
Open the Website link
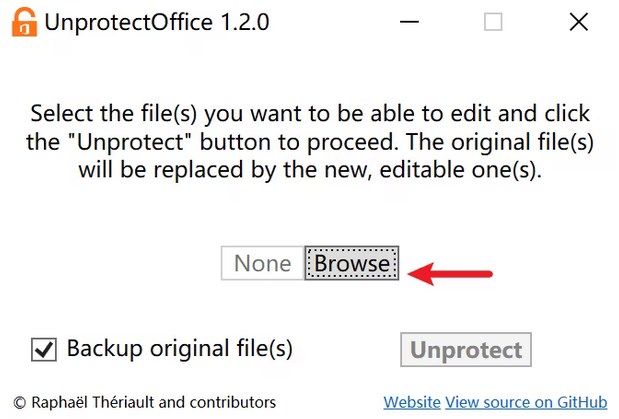tap(411, 402)
